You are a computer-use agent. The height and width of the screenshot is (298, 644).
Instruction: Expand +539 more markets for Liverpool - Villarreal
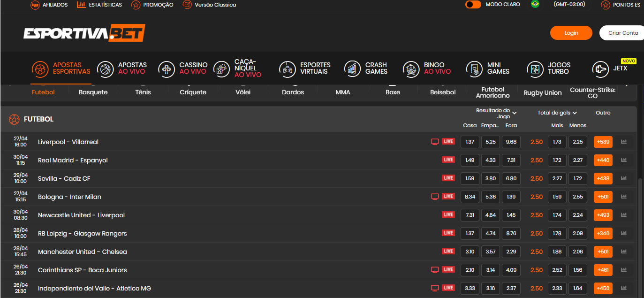coord(603,142)
